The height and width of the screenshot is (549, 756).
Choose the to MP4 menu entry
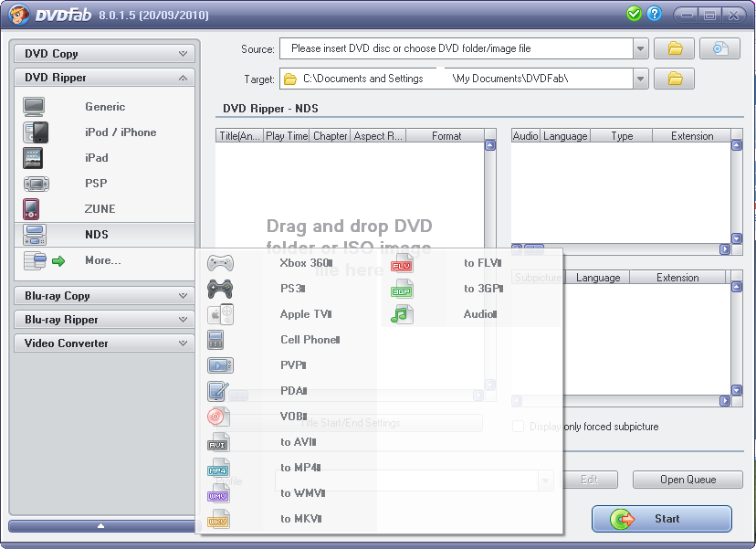point(300,468)
